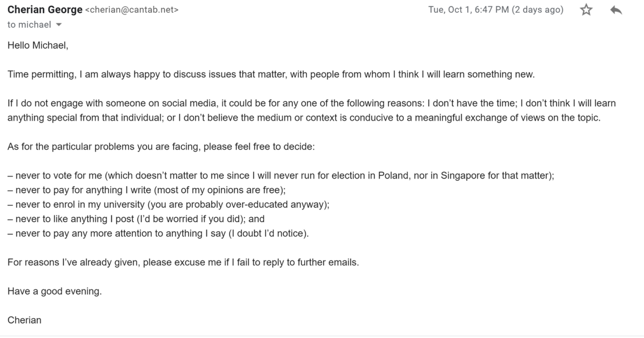Click the Tue, Oct 1, 6:47 PM timestamp
644x338 pixels.
(x=468, y=10)
